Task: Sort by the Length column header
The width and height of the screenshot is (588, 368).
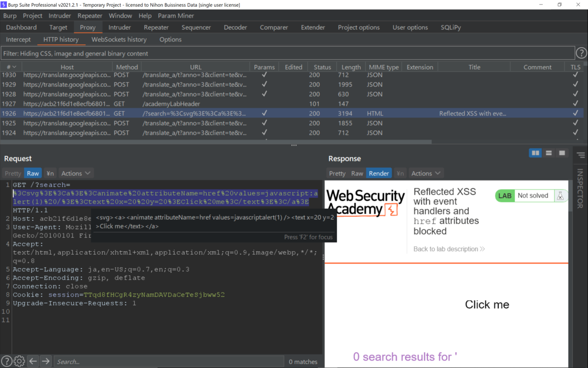Action: 351,67
